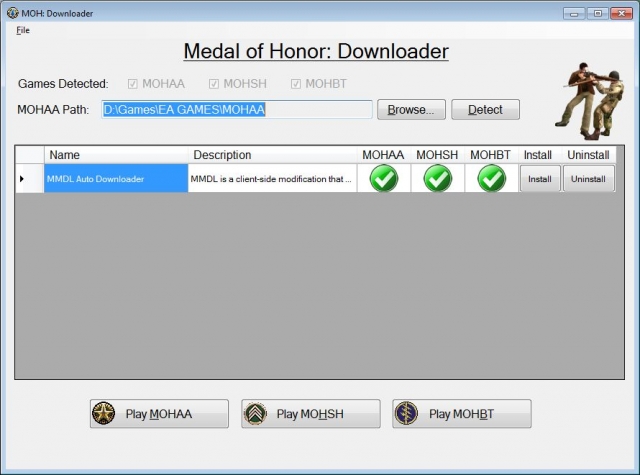Click the Uninstall column header
This screenshot has height=475, width=640.
(x=589, y=155)
